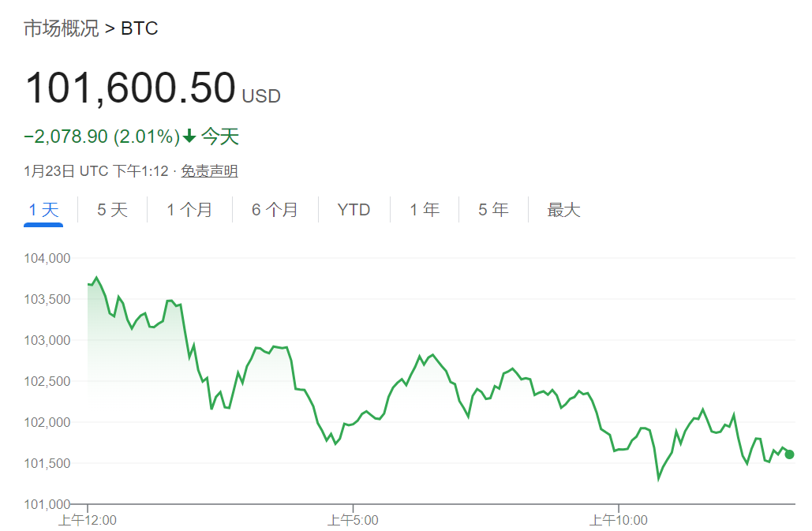Show the 1 年 price history
The image size is (812, 531).
pos(424,209)
